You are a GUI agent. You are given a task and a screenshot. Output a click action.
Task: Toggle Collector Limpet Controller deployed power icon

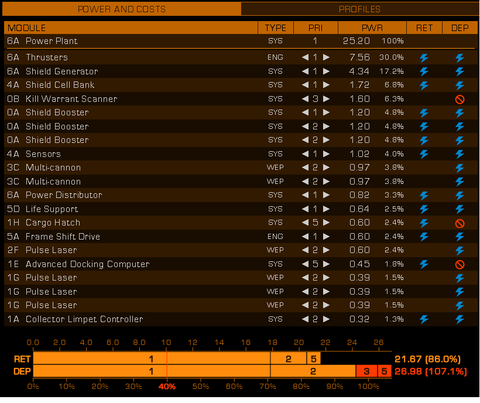(460, 319)
